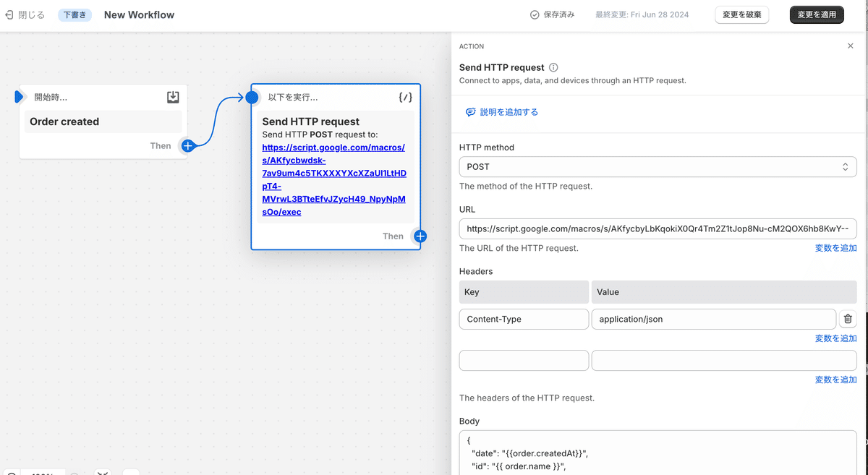Click the code braces icon on action node
Viewport: 868px width, 475px height.
[x=406, y=97]
